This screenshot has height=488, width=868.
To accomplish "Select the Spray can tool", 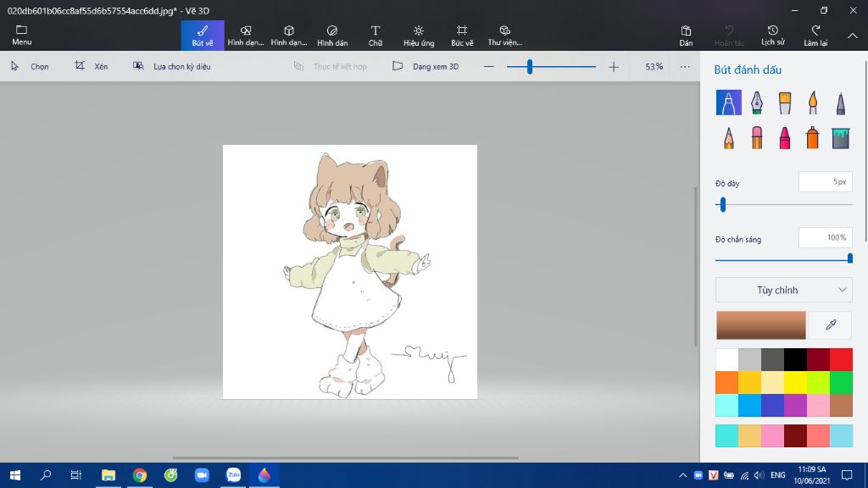I will point(813,137).
